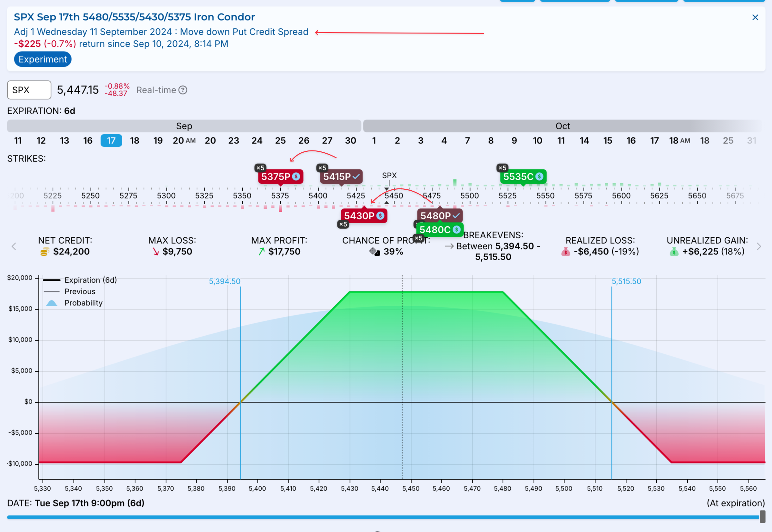Show more stats with right chevron

point(759,247)
